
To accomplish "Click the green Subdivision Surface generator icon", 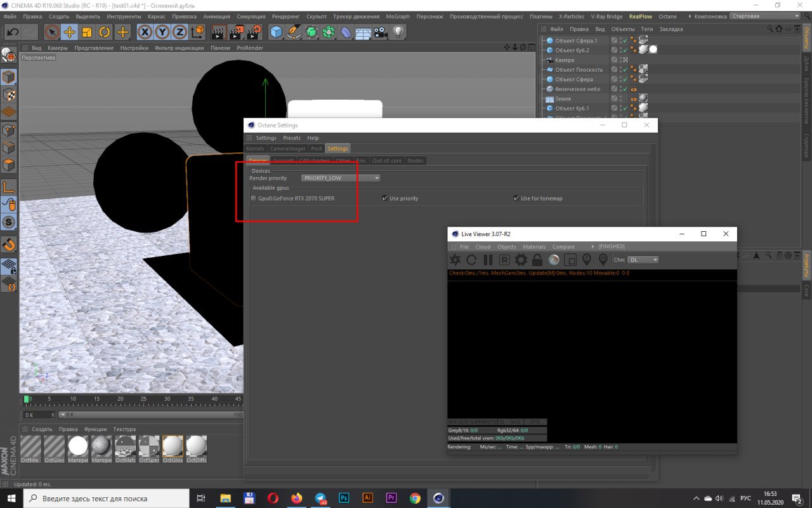I will pyautogui.click(x=311, y=31).
